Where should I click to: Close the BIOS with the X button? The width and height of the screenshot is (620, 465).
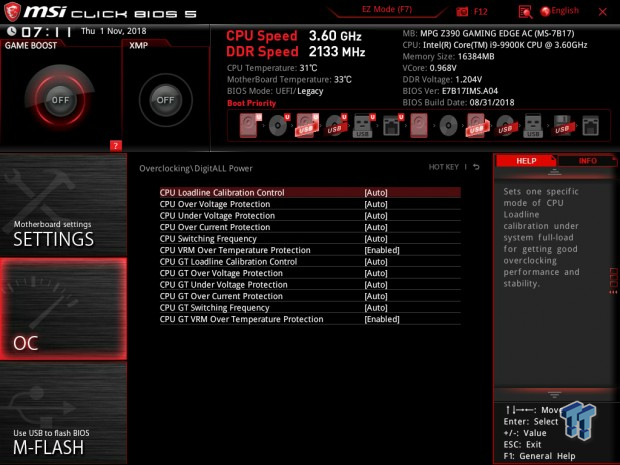coord(603,12)
